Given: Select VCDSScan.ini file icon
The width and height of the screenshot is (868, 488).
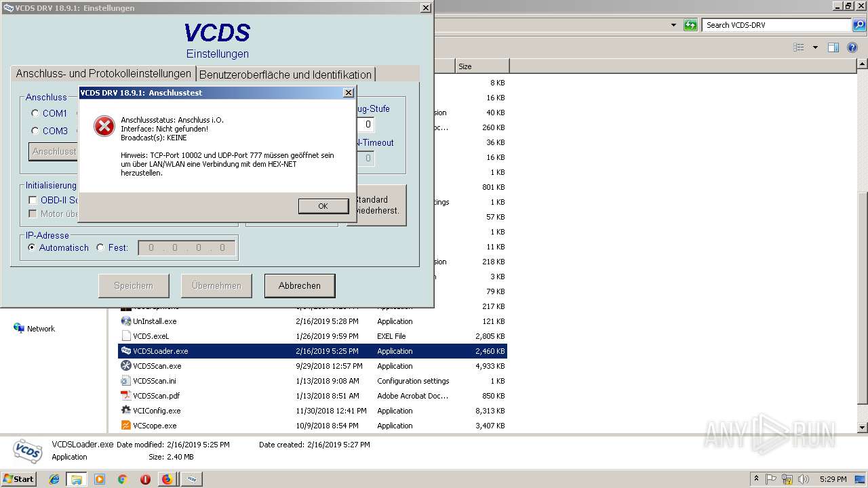Looking at the screenshot, I should click(x=126, y=381).
